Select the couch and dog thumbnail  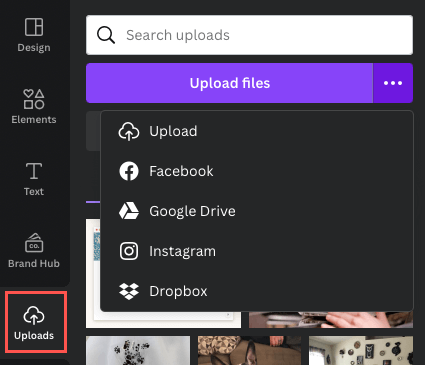249,350
